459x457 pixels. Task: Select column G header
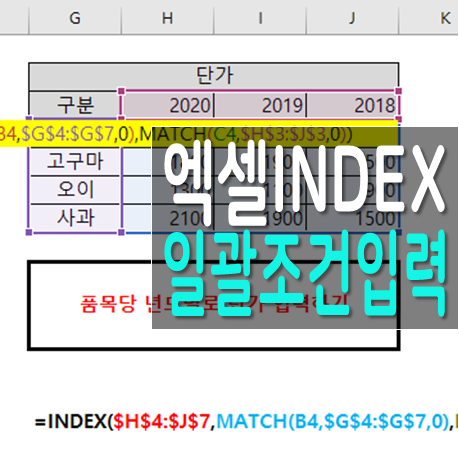[x=75, y=17]
